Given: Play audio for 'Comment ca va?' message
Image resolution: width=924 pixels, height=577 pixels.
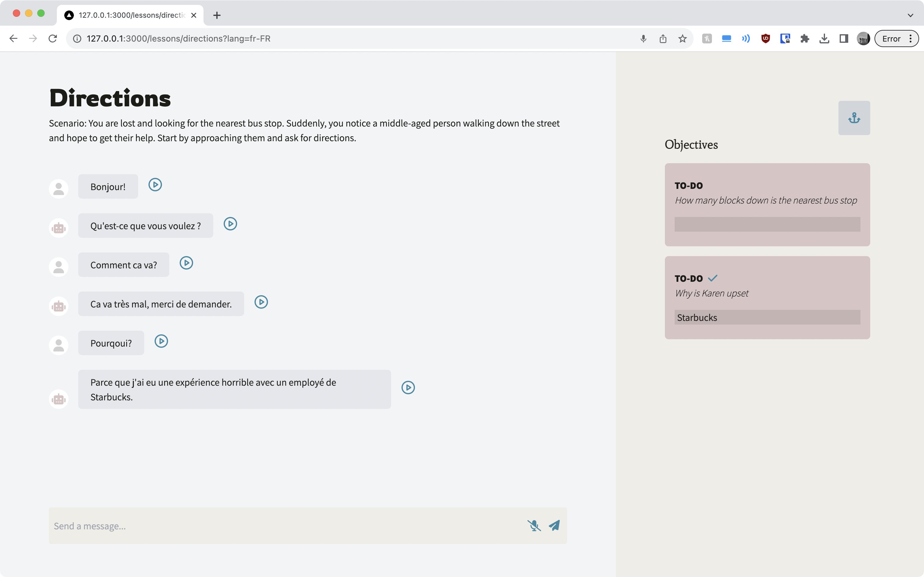Looking at the screenshot, I should point(186,263).
